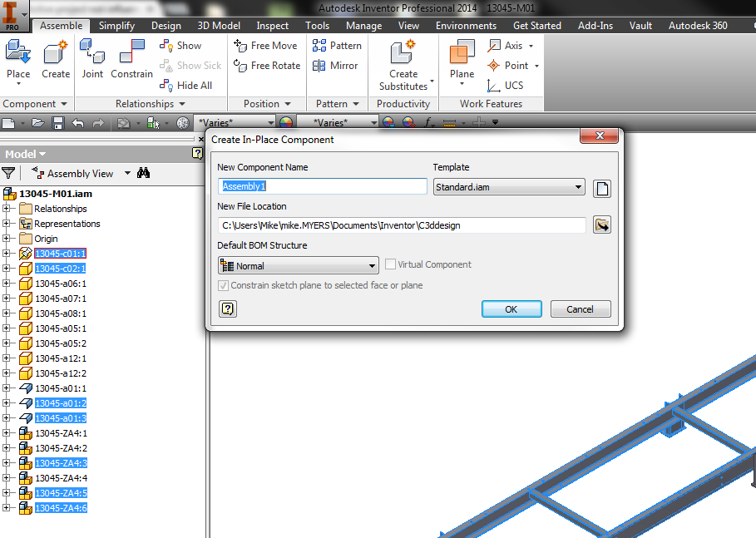
Task: Click the Save icon in quick access toolbar
Action: [58, 123]
